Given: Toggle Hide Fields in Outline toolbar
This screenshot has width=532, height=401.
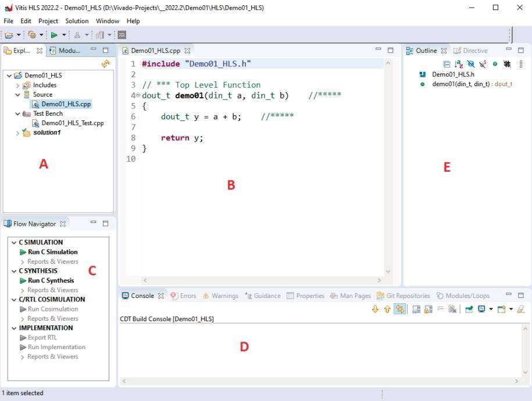Looking at the screenshot, I should coord(470,64).
